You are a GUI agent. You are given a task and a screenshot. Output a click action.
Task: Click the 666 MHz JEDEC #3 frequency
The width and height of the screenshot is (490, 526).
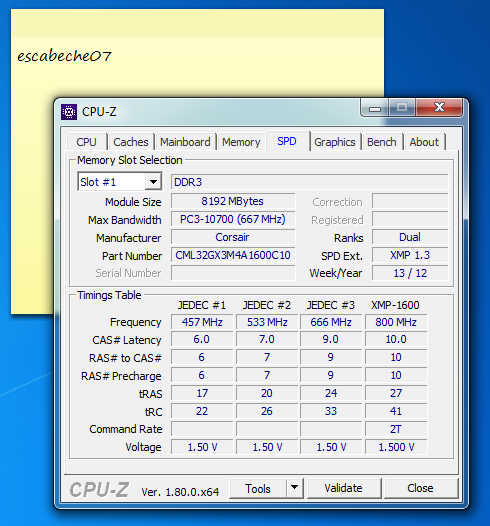coord(331,322)
